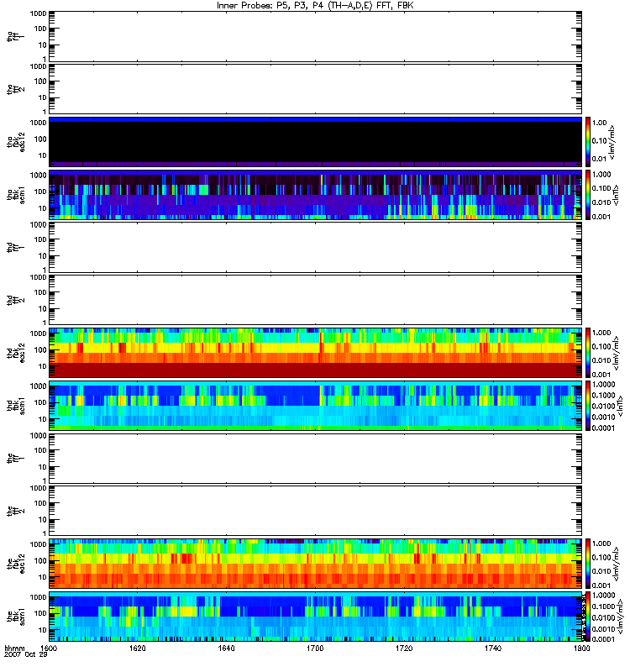Click the empty the fff 1 plot panel
This screenshot has width=630, height=672.
(316, 459)
